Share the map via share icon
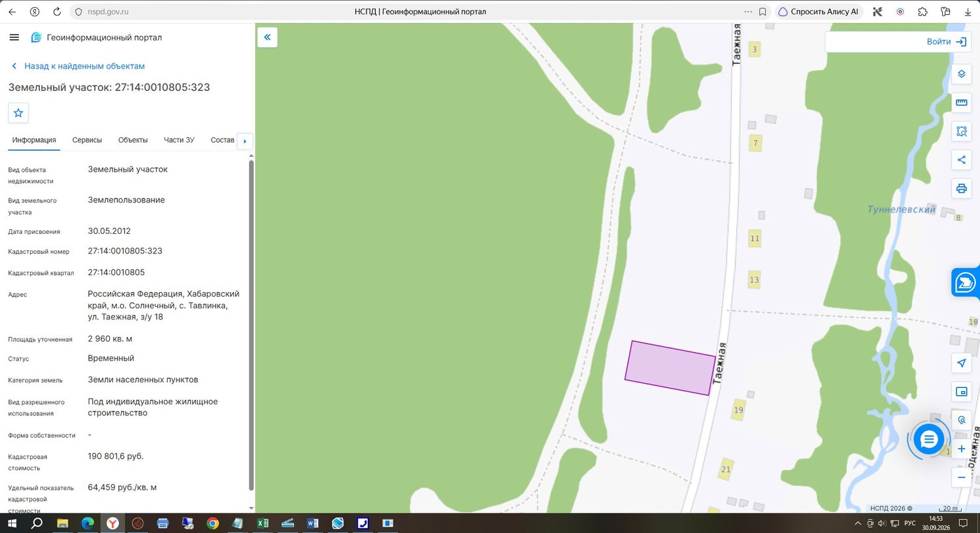 pos(962,160)
